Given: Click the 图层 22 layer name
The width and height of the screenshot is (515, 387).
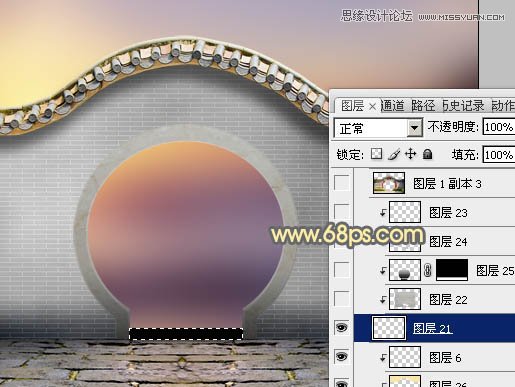Looking at the screenshot, I should pos(448,300).
